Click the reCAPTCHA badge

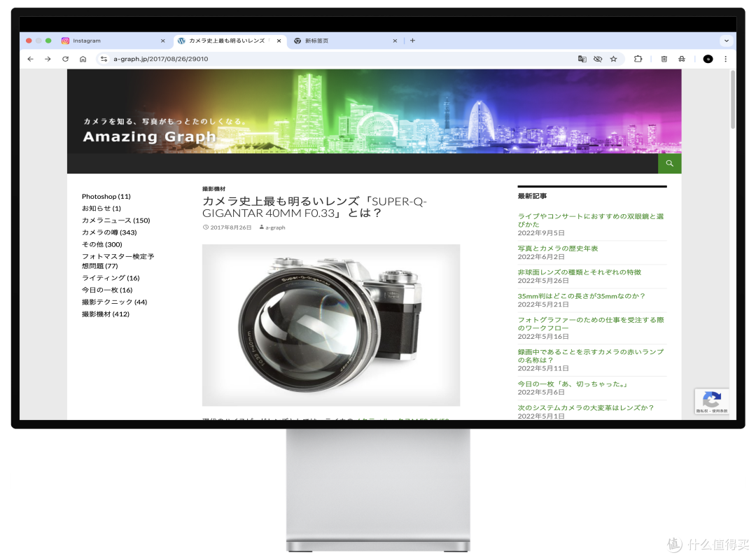click(x=712, y=401)
